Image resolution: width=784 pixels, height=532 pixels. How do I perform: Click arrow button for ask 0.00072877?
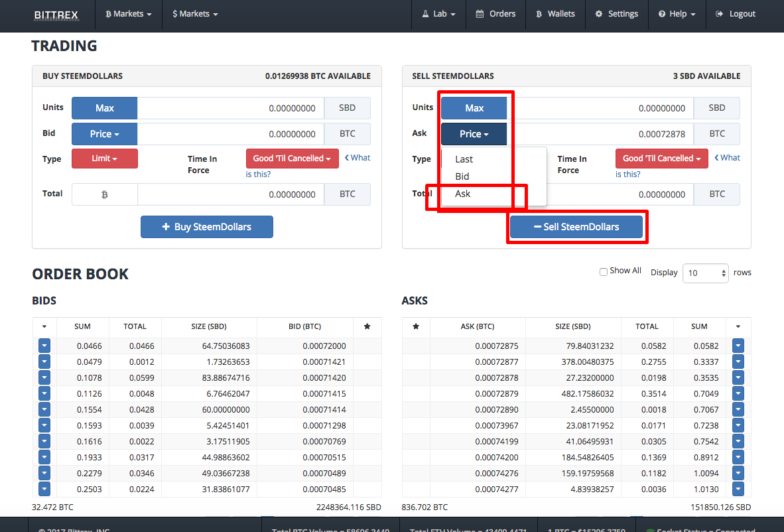(738, 362)
